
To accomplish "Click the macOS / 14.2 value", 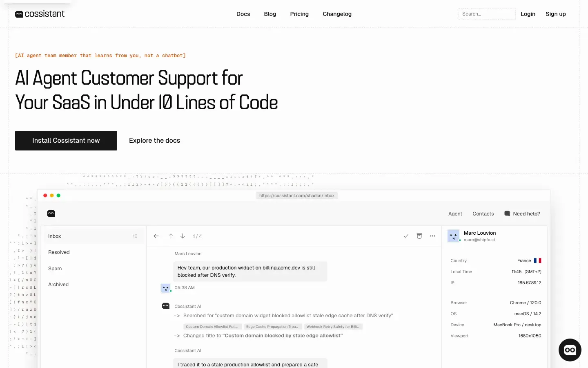I will pos(528,314).
